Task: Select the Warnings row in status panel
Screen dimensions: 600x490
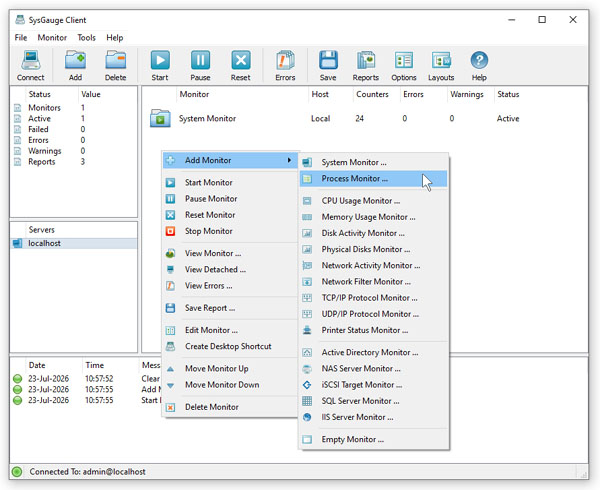Action: pos(73,151)
